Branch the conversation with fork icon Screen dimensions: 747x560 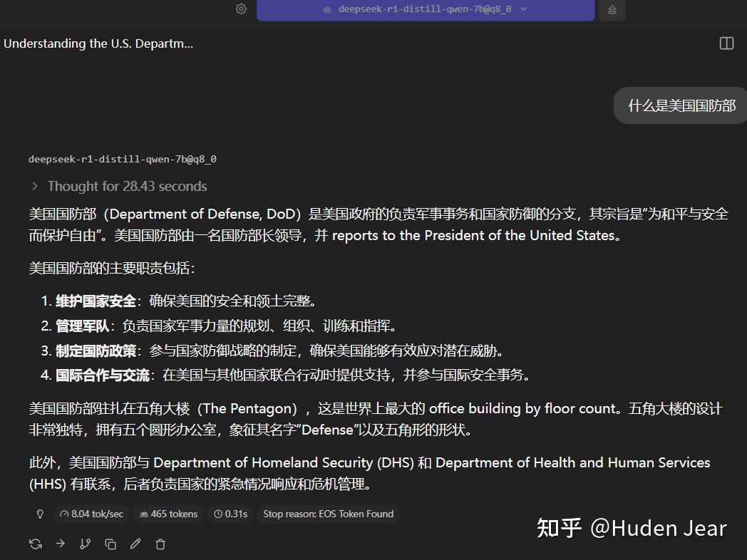(x=86, y=544)
